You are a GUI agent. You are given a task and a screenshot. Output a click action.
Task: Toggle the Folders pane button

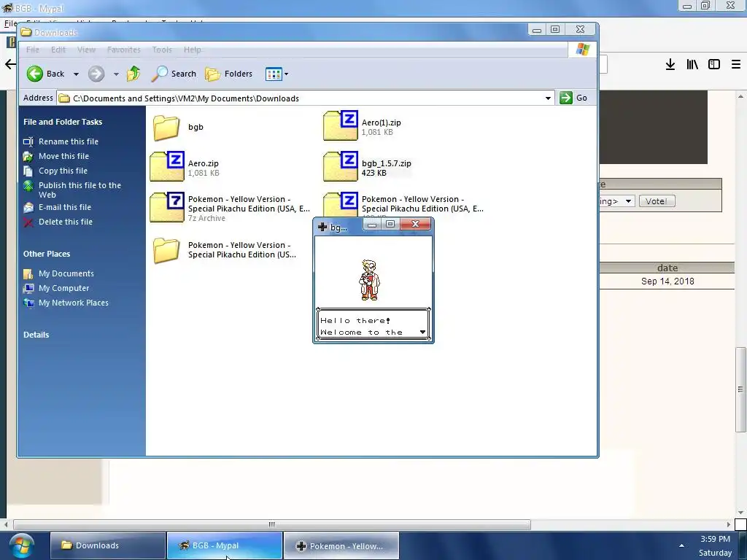pyautogui.click(x=228, y=74)
